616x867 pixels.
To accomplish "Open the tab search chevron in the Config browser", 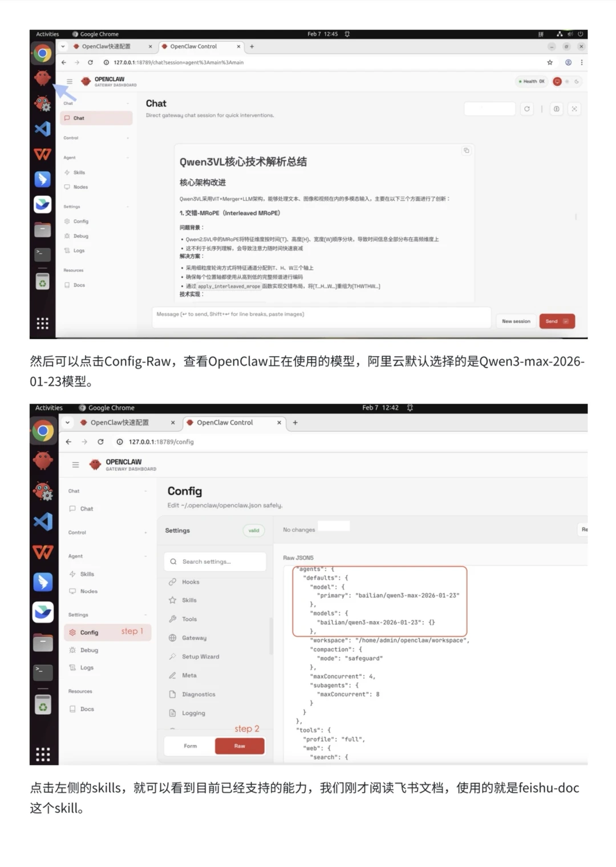I will tap(67, 423).
